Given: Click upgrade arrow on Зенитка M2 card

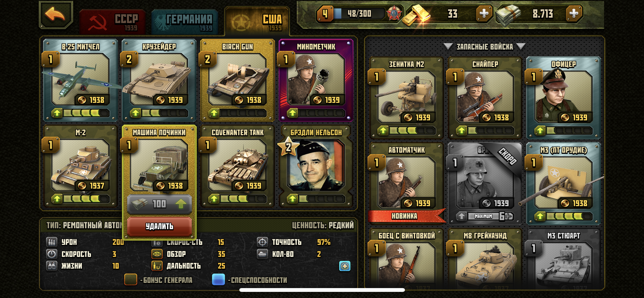Looking at the screenshot, I should click(383, 131).
